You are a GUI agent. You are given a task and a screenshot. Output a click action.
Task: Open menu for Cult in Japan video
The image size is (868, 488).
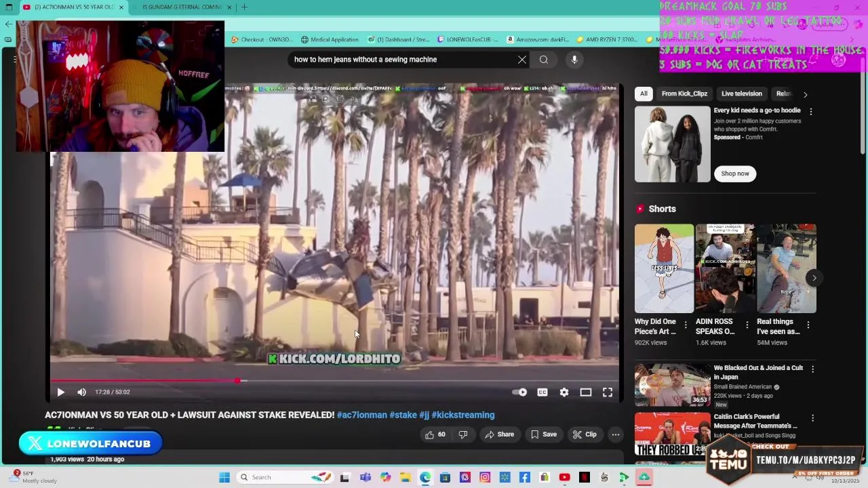coord(812,369)
